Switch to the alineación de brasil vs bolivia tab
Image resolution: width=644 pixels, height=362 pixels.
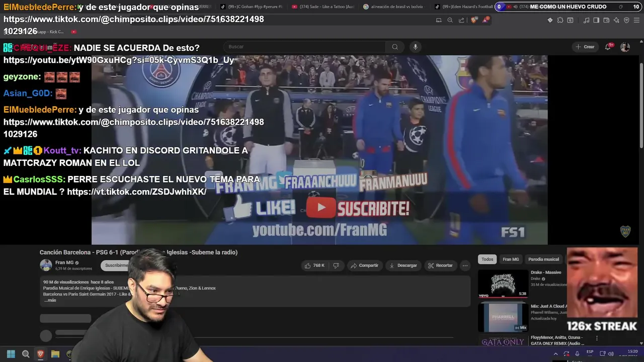[x=394, y=7]
